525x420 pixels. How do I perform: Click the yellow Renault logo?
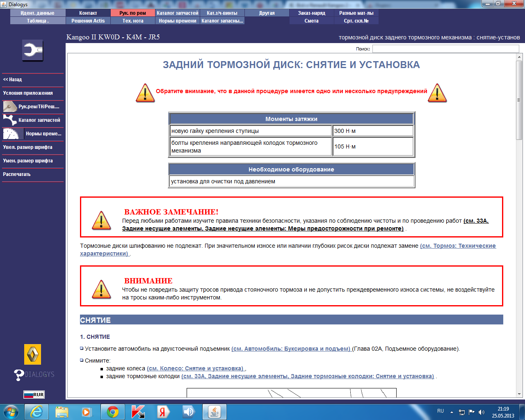click(x=33, y=354)
